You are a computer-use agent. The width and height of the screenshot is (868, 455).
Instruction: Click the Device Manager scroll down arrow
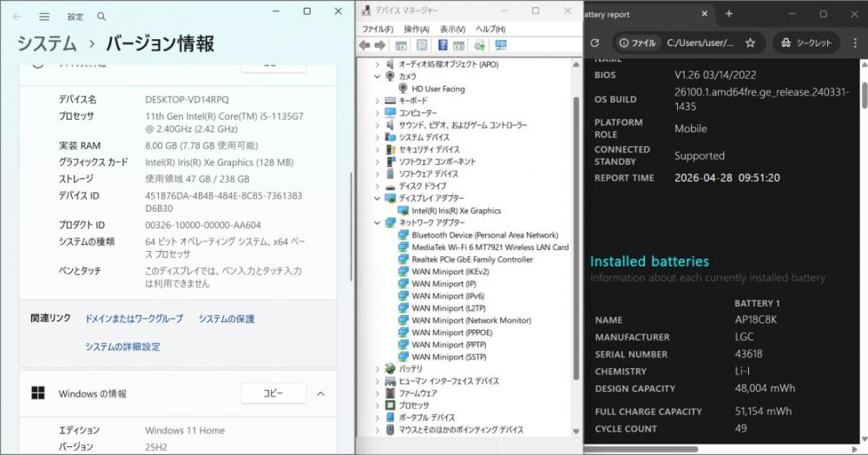[575, 431]
